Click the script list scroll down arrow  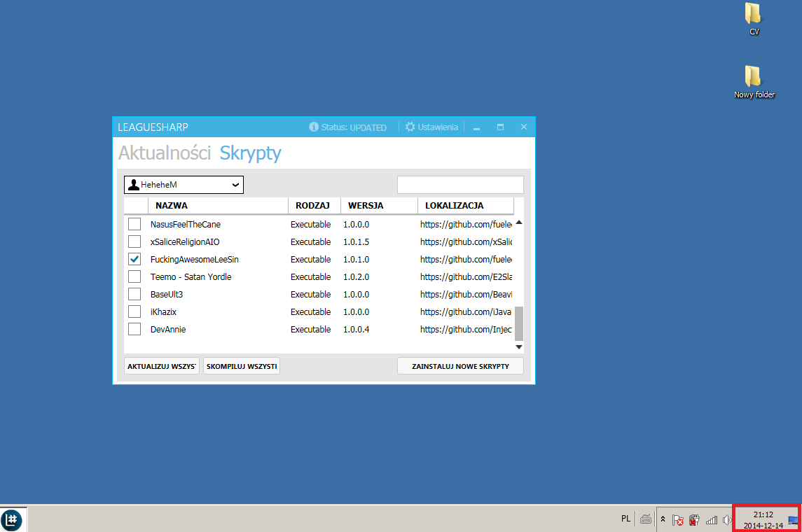[x=518, y=347]
